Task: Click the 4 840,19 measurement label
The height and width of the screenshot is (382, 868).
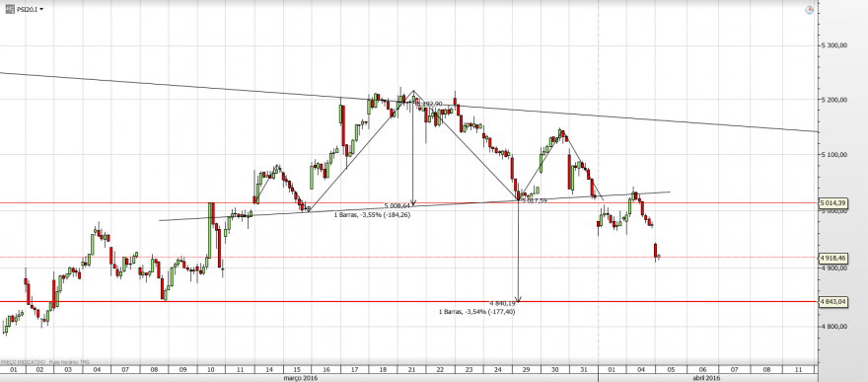Action: click(x=503, y=303)
